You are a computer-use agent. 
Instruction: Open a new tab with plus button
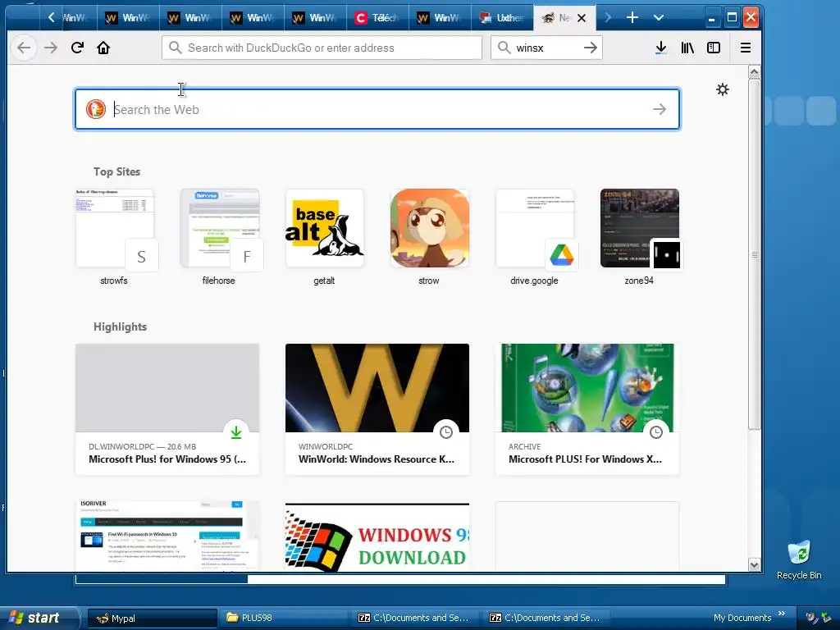click(632, 18)
